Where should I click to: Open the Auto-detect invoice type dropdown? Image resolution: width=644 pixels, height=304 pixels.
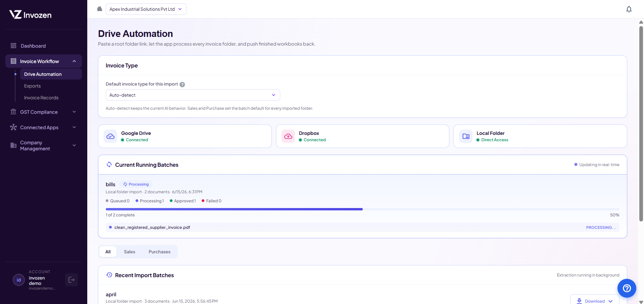(193, 95)
